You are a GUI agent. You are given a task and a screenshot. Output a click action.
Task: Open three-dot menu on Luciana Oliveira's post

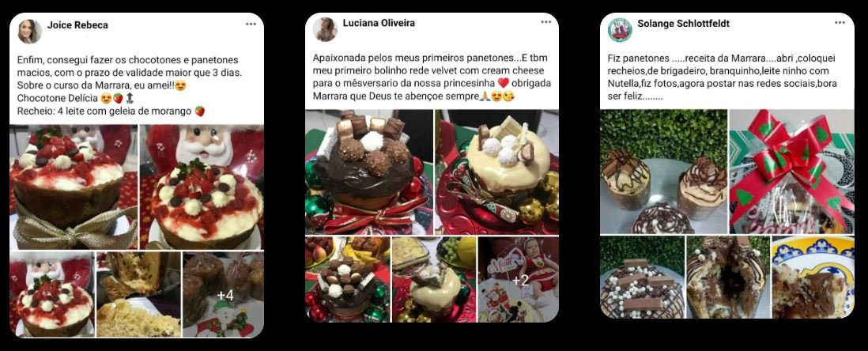(x=545, y=22)
